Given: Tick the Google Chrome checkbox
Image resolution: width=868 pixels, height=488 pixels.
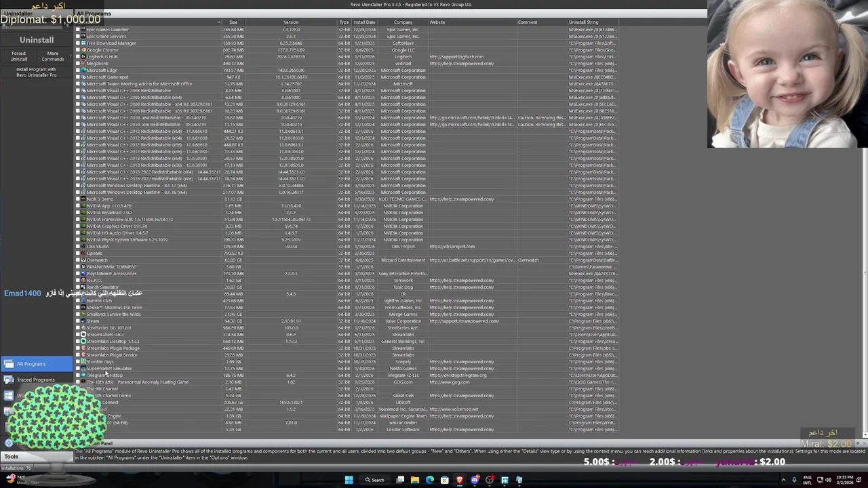Looking at the screenshot, I should (x=77, y=50).
